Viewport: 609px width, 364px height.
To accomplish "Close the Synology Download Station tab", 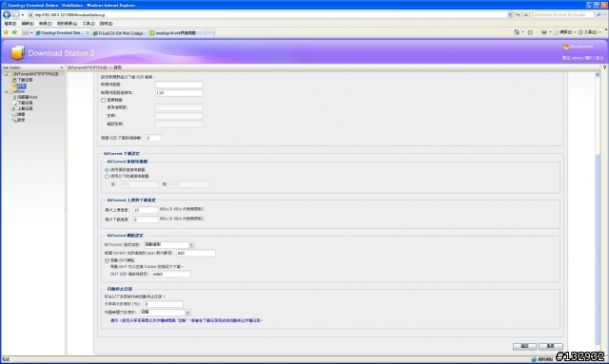I will 87,33.
